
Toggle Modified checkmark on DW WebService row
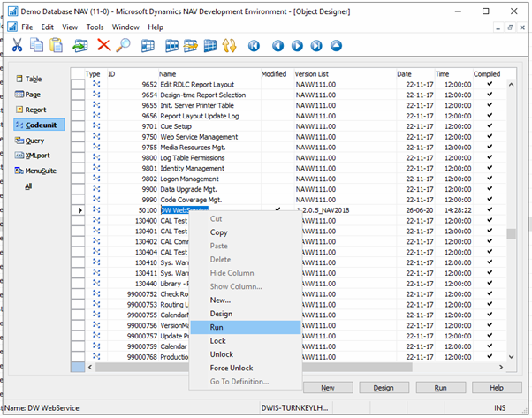coord(277,210)
